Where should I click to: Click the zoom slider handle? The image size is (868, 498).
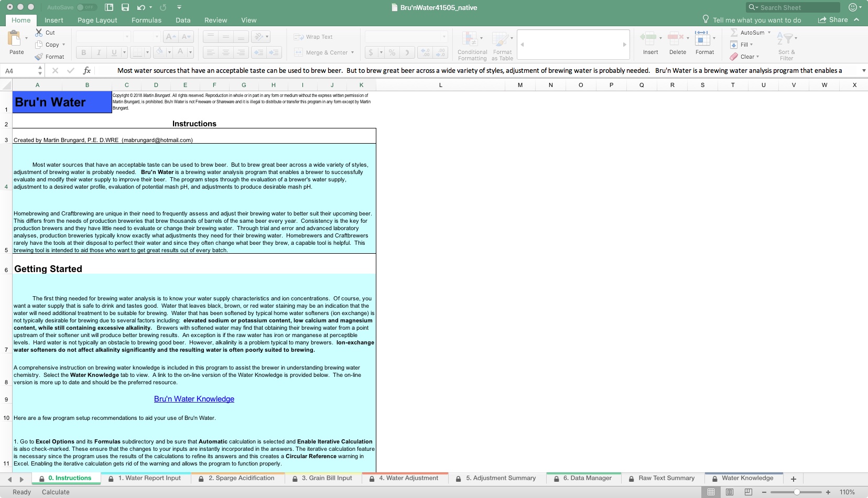(797, 492)
